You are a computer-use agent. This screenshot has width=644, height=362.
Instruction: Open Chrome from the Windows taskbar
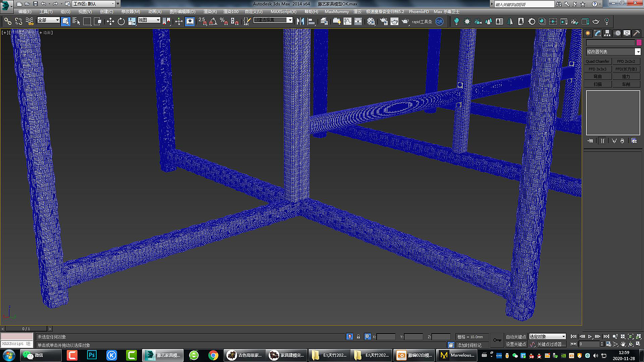[x=213, y=355]
